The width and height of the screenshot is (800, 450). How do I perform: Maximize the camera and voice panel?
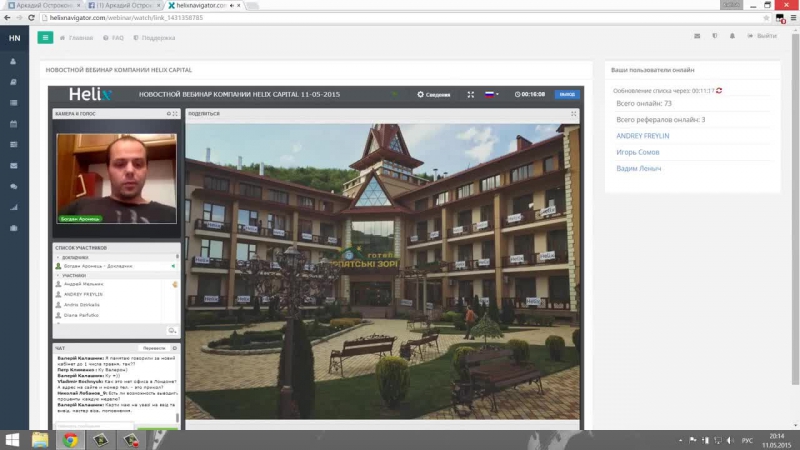pos(175,114)
